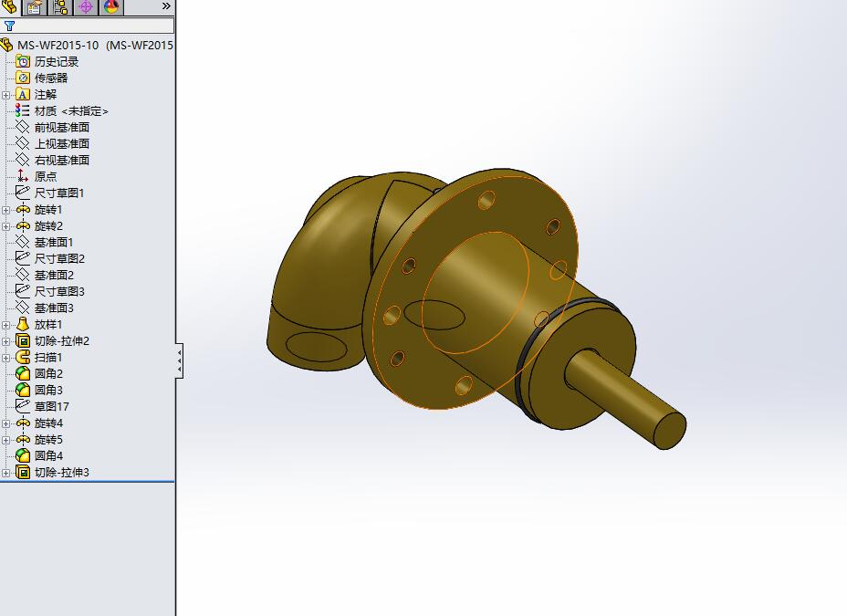The width and height of the screenshot is (847, 616).
Task: Select the 材质 <未指定> material icon
Action: (23, 110)
